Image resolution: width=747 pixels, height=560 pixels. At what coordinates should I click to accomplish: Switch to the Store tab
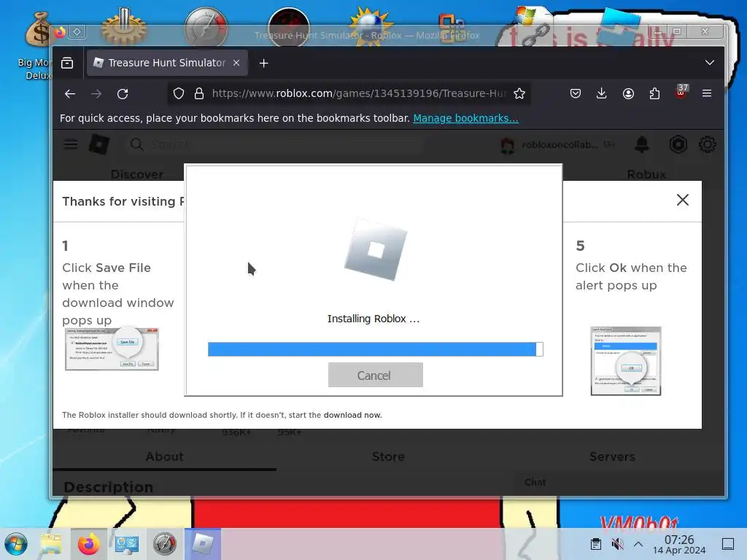tap(388, 456)
